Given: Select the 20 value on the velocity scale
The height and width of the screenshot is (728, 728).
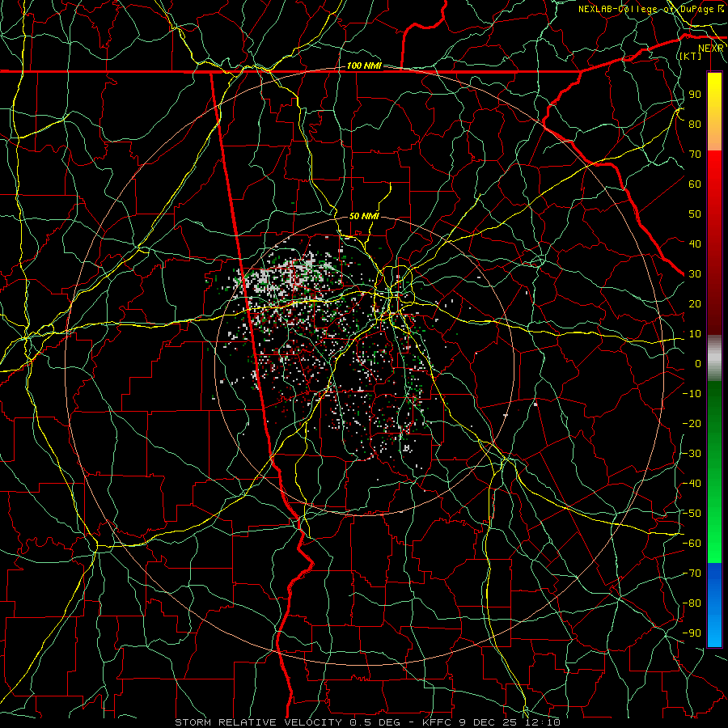Looking at the screenshot, I should coord(695,303).
